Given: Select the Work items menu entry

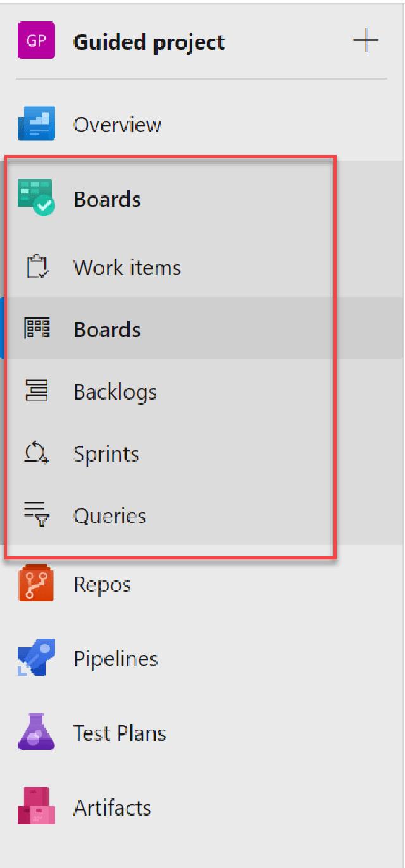Looking at the screenshot, I should 127,267.
